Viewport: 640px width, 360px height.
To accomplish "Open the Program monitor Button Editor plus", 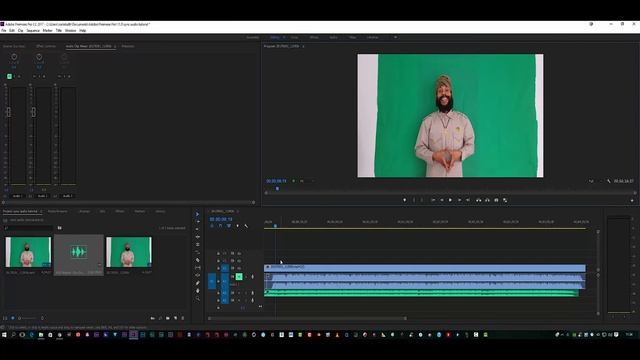I will [x=632, y=200].
